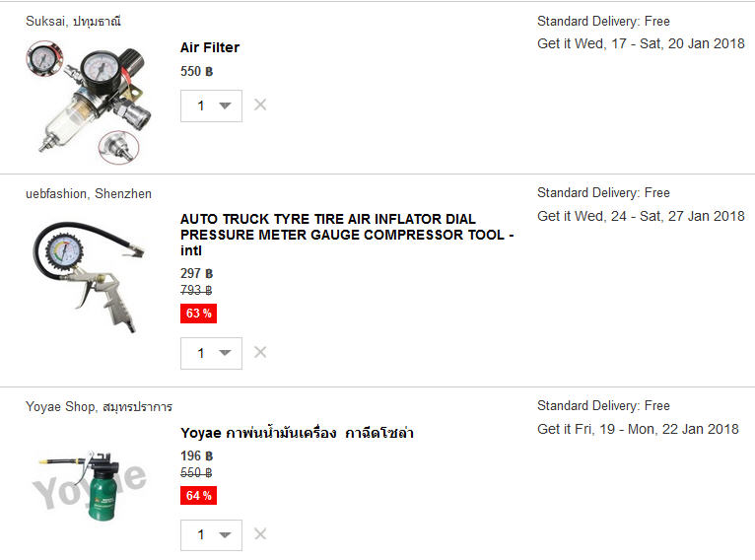Open the Air Filter product title

(x=210, y=47)
